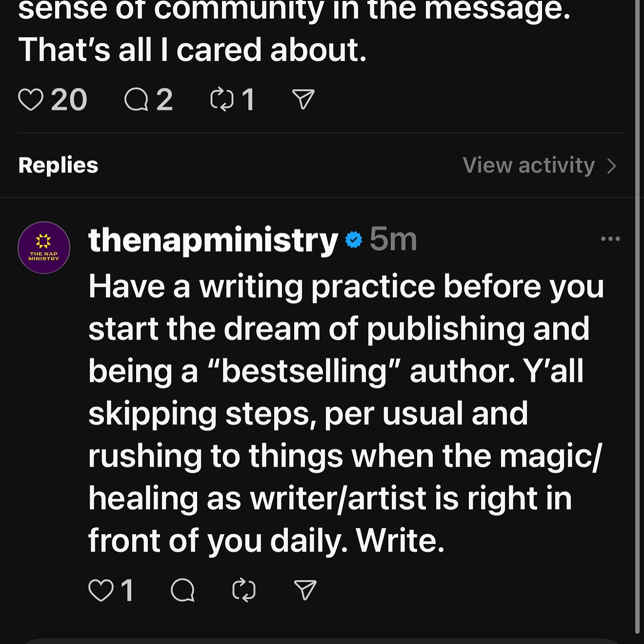Open comments on the top post
The width and height of the screenshot is (644, 644).
(136, 100)
